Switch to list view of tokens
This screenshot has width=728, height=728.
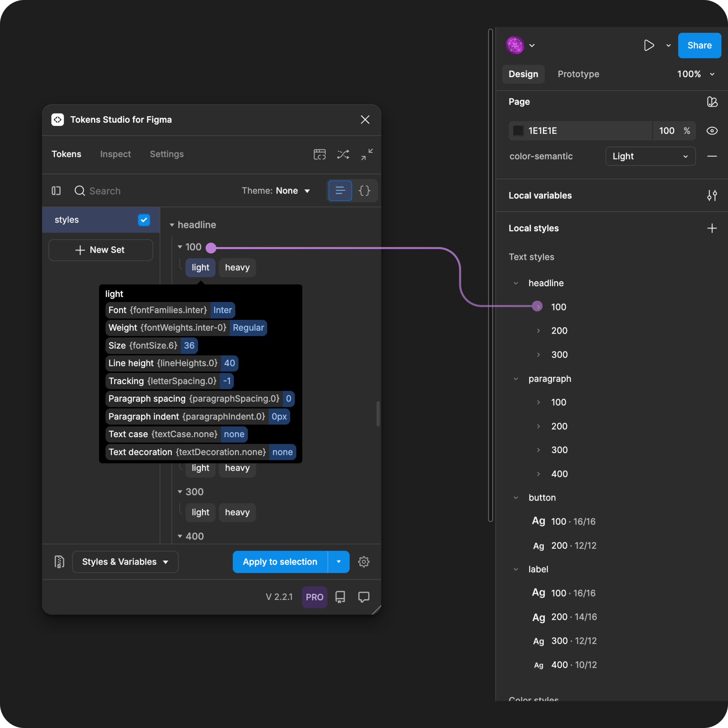340,191
